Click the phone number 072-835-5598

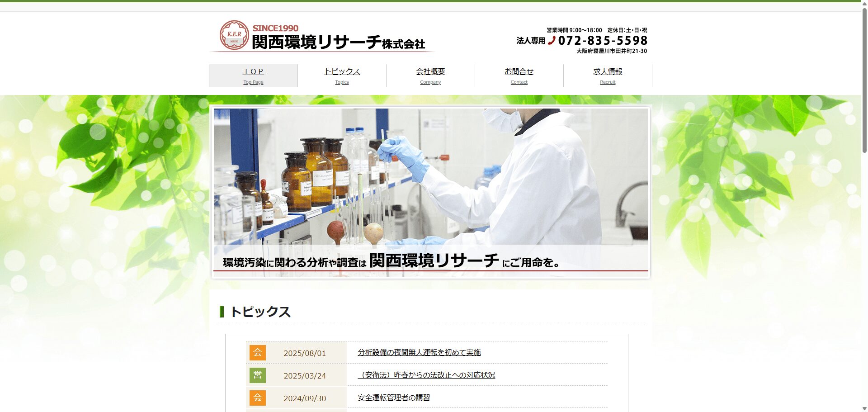[603, 41]
